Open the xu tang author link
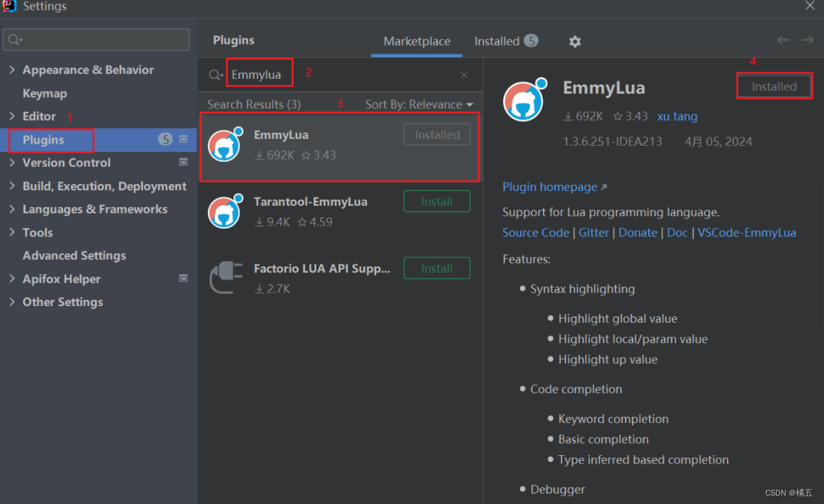 [x=677, y=116]
